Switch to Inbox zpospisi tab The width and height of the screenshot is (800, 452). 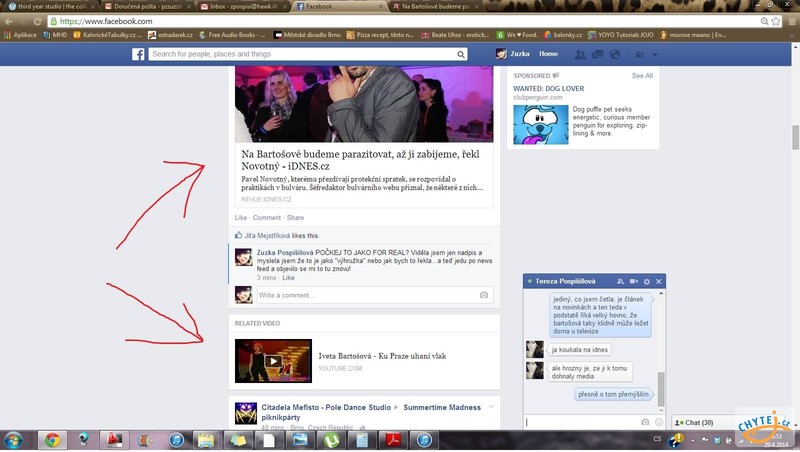(x=243, y=7)
